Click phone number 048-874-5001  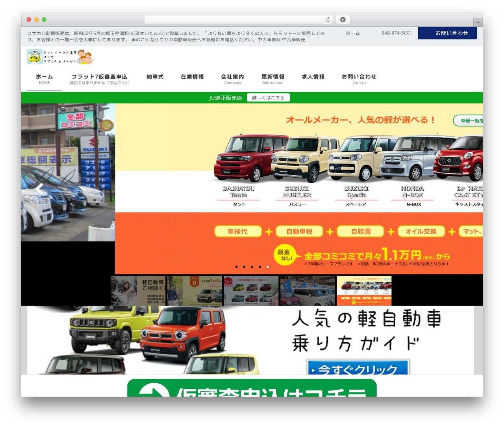[397, 33]
